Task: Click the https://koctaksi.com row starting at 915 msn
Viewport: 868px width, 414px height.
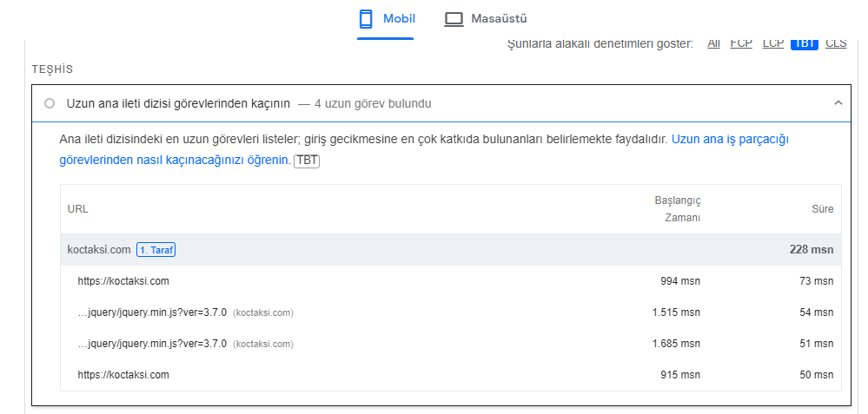Action: [451, 375]
